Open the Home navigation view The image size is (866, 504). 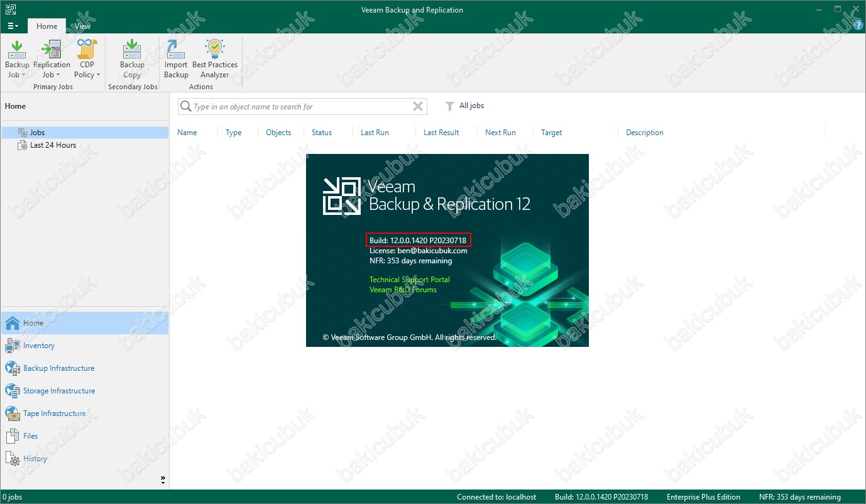coord(85,323)
